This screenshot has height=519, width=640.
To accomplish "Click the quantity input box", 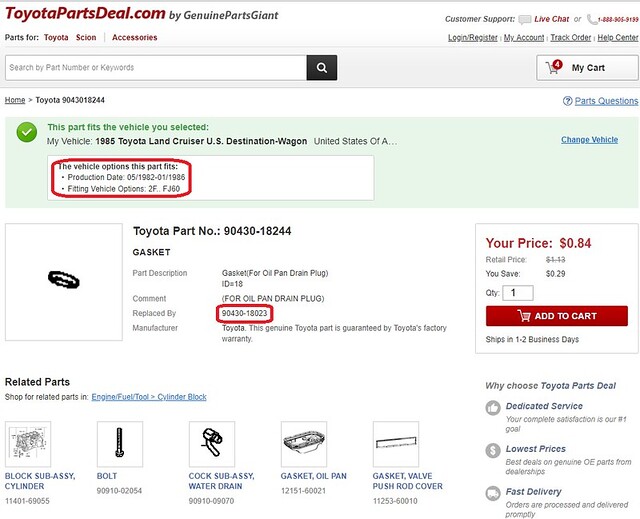I will (x=518, y=293).
